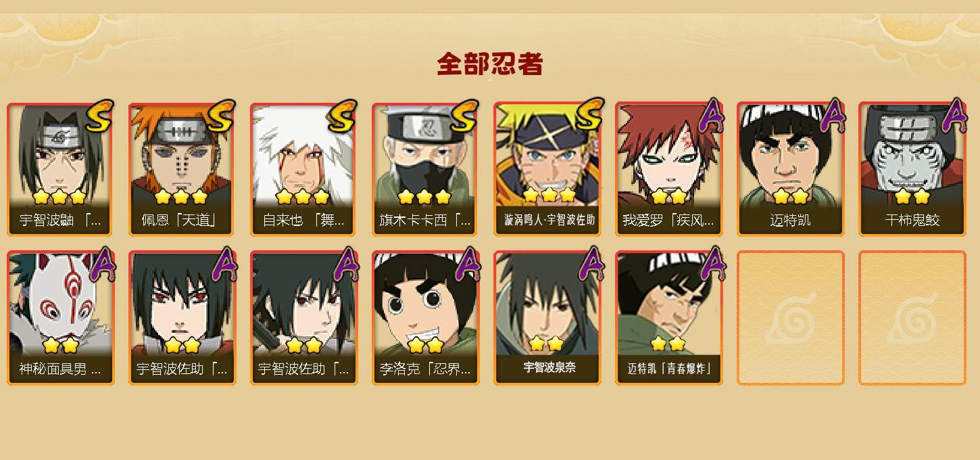
Task: Select the masked 旗木卡卡西 card
Action: coord(426,169)
